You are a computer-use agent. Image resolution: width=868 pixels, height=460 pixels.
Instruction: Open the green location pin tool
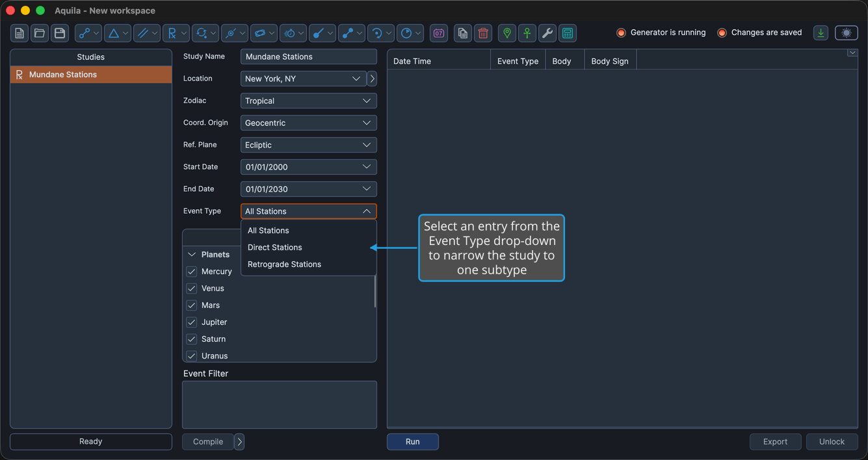507,33
